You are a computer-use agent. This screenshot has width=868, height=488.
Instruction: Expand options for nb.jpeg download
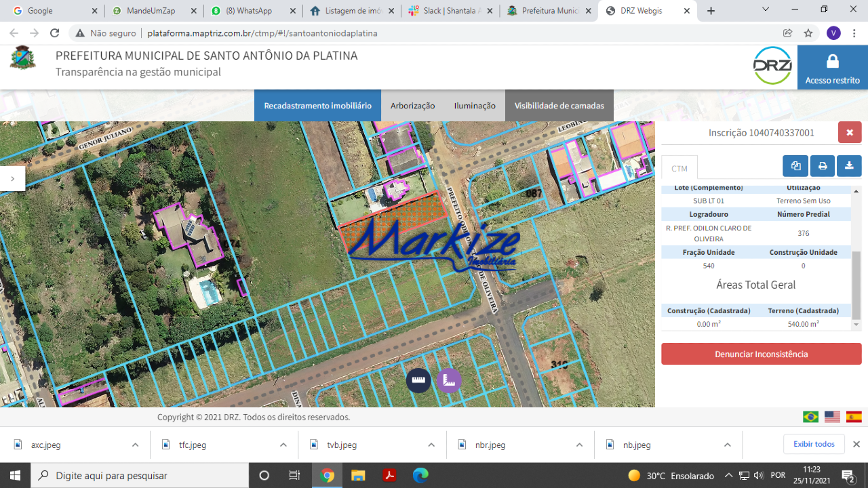coord(727,445)
